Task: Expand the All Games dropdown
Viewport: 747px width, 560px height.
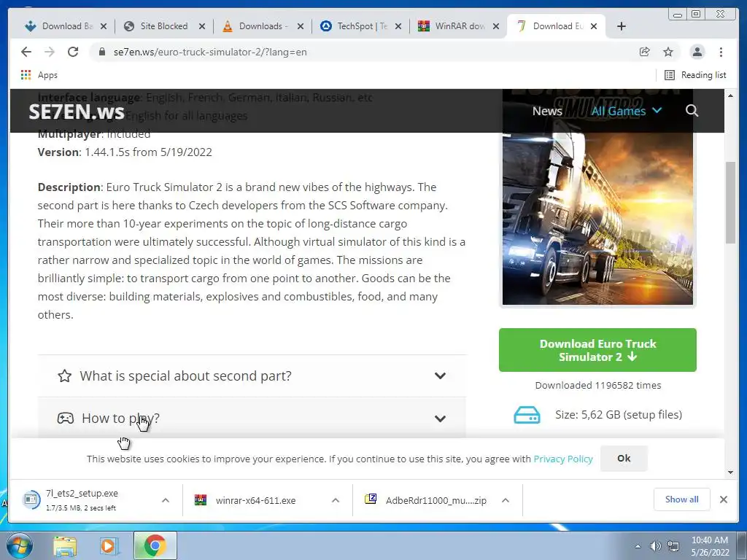Action: (626, 111)
